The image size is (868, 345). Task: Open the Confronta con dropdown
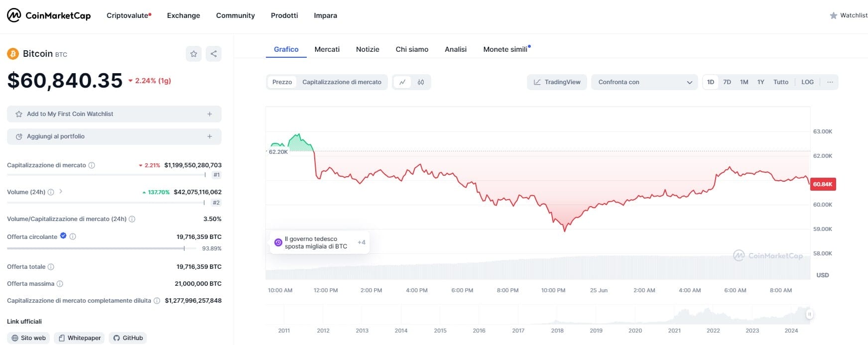644,82
